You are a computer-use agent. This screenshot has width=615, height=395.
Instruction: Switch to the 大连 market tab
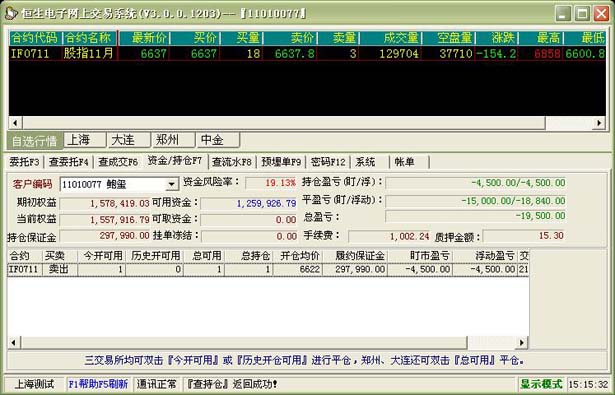pos(129,140)
